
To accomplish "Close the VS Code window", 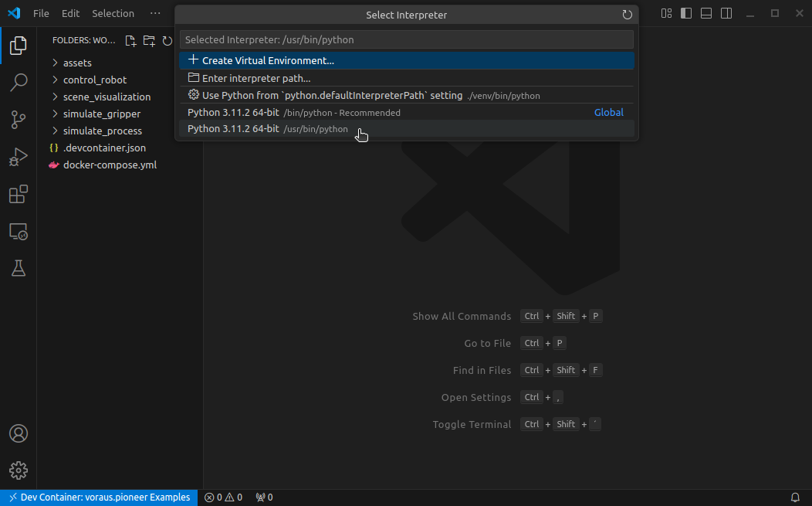I will 800,13.
